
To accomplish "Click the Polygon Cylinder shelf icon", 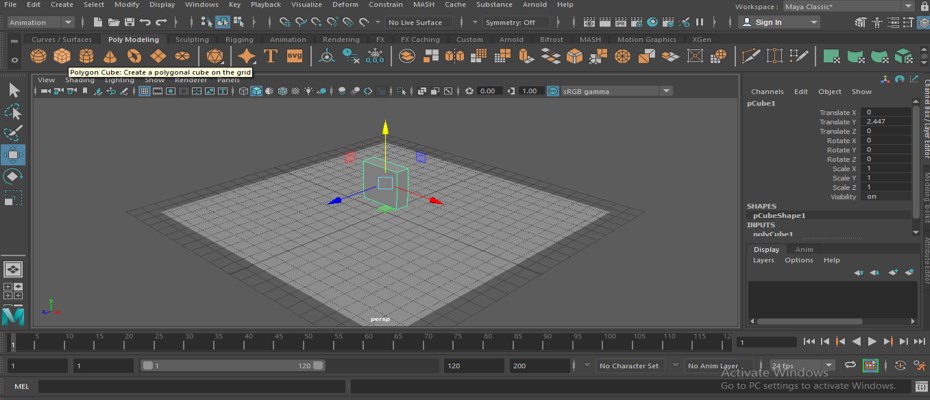I will tap(86, 56).
